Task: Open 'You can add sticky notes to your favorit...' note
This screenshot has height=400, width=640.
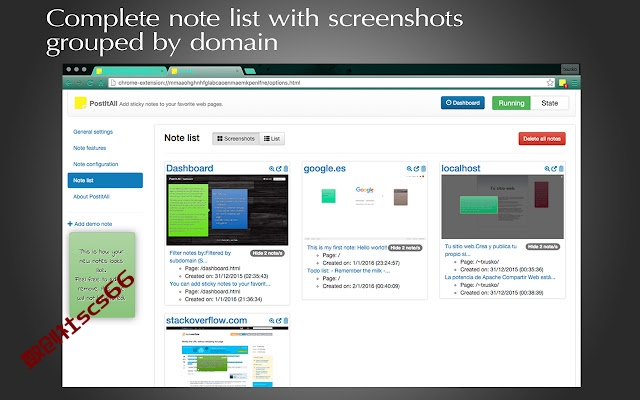Action: coord(220,284)
